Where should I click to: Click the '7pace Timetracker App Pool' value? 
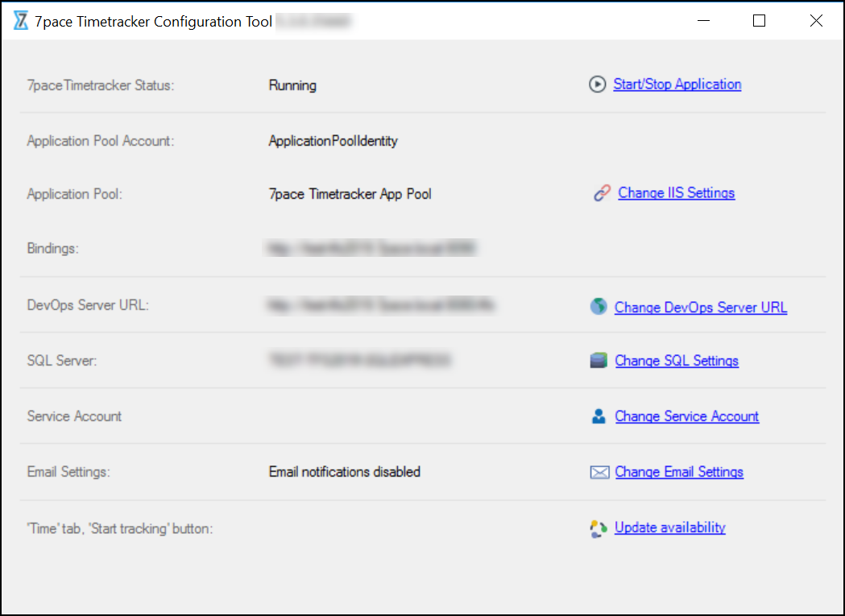point(350,194)
